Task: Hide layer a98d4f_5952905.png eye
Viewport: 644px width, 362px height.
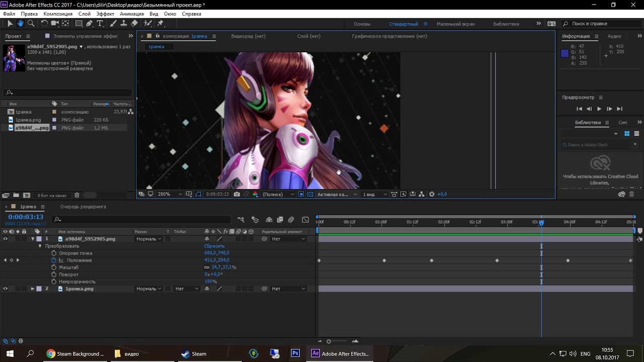Action: coord(6,239)
